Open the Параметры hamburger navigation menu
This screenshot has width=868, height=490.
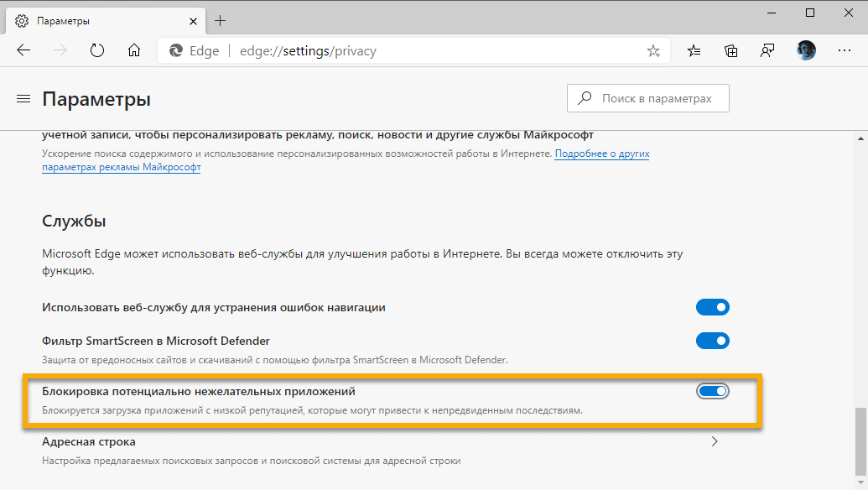pyautogui.click(x=23, y=99)
